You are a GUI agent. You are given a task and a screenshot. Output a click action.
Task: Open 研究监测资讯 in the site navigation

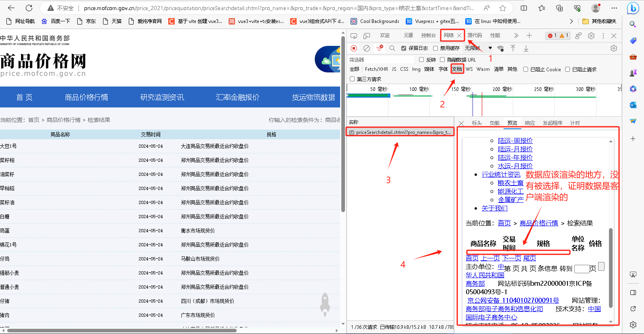[162, 97]
